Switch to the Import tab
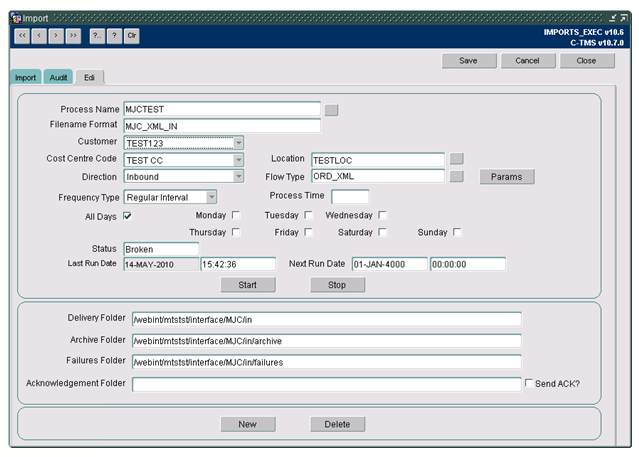The image size is (639, 457). (x=25, y=77)
